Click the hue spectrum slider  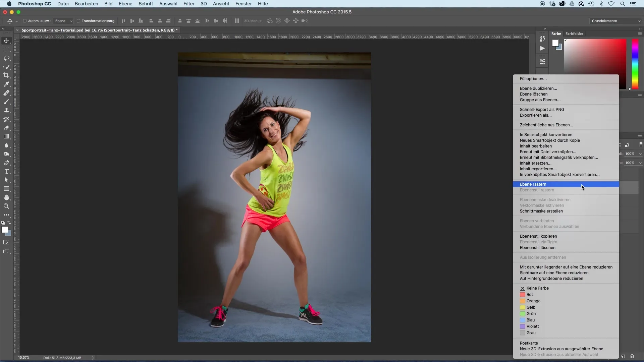pyautogui.click(x=635, y=64)
